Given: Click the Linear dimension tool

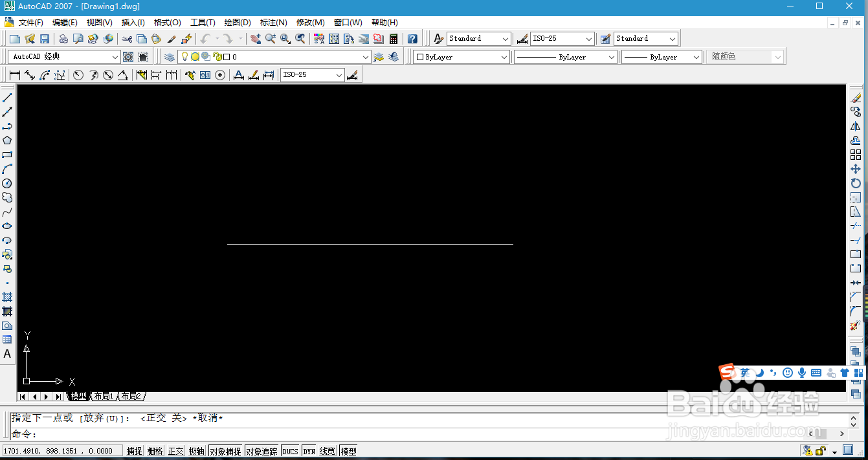Looking at the screenshot, I should (x=15, y=75).
